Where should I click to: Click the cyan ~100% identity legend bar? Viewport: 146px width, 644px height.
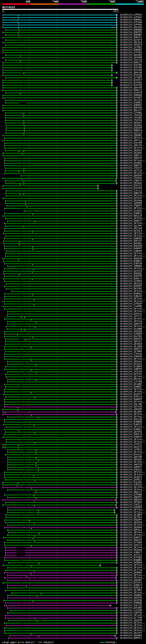coord(130,4)
